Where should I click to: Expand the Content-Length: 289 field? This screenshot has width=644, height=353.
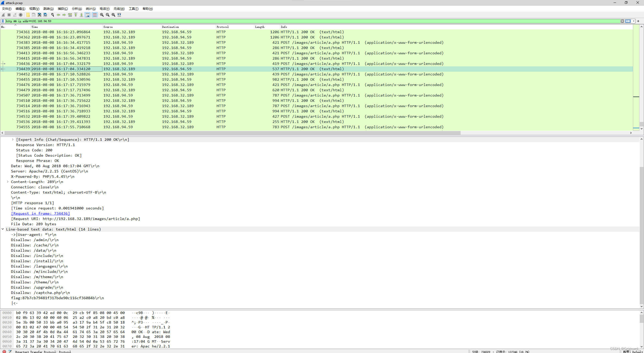[8, 182]
